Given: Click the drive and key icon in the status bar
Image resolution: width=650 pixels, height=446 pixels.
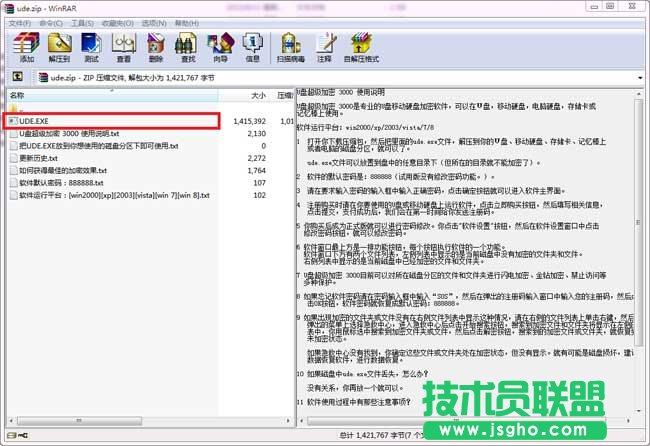Looking at the screenshot, I should 14,436.
